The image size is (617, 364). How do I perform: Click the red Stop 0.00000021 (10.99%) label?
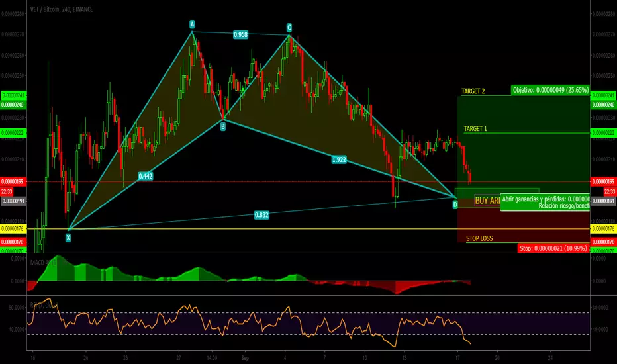[x=553, y=248]
